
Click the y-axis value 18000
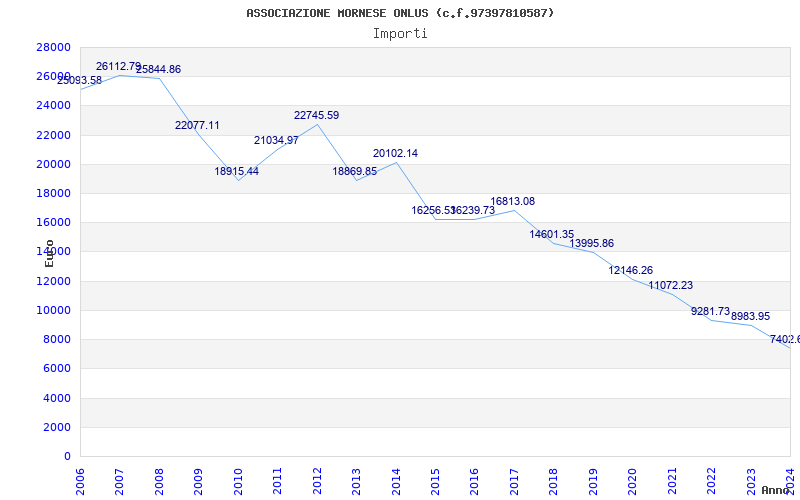(x=54, y=193)
